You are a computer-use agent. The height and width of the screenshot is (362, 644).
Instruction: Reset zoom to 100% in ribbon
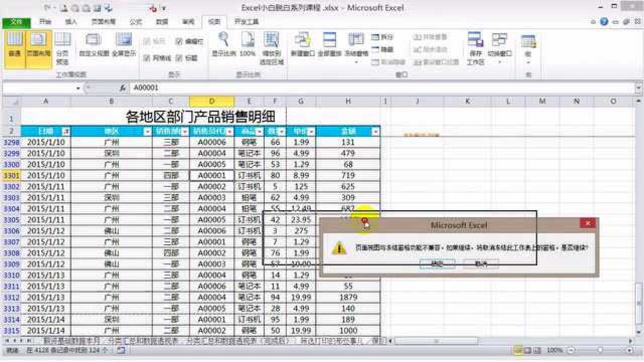coord(248,45)
